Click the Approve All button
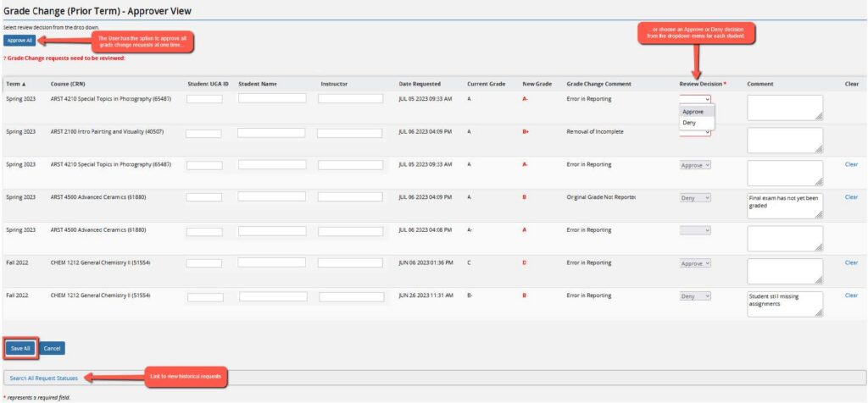The width and height of the screenshot is (868, 403). (x=19, y=40)
